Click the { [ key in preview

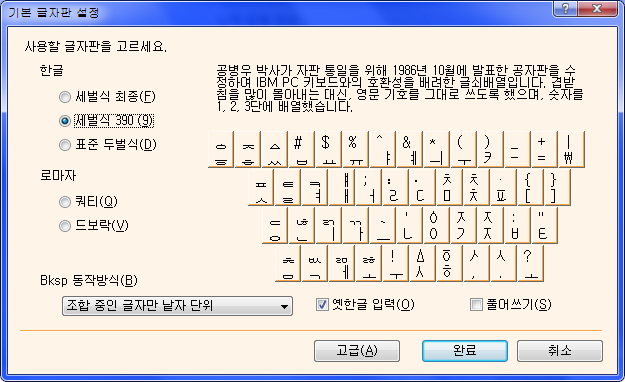tap(530, 187)
